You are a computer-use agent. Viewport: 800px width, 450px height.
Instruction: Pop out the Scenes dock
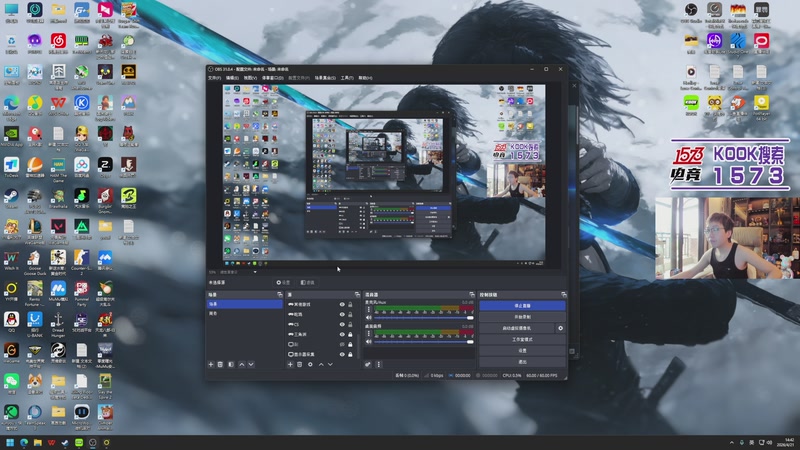(x=280, y=294)
